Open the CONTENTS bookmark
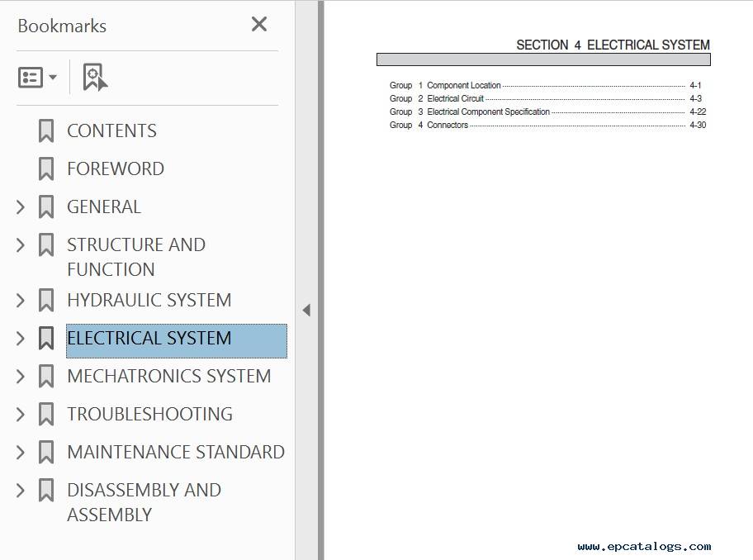 [x=111, y=131]
